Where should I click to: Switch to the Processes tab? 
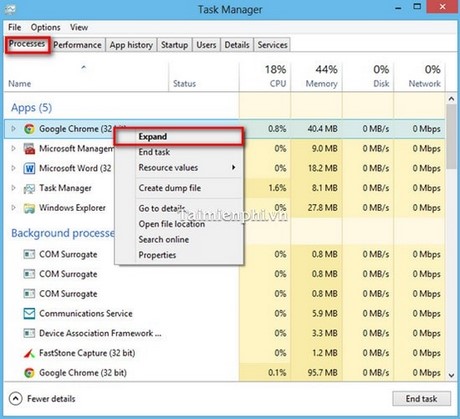point(27,44)
